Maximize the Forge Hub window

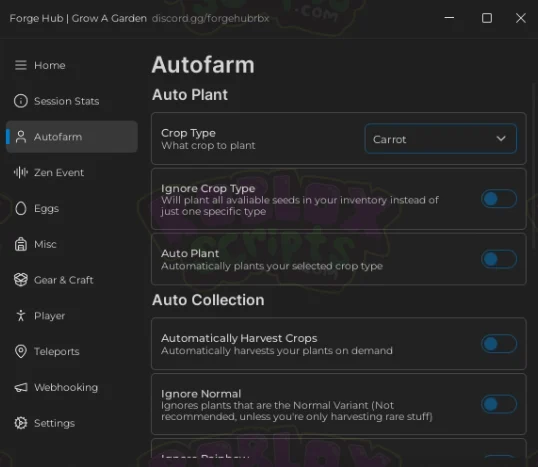click(x=487, y=18)
